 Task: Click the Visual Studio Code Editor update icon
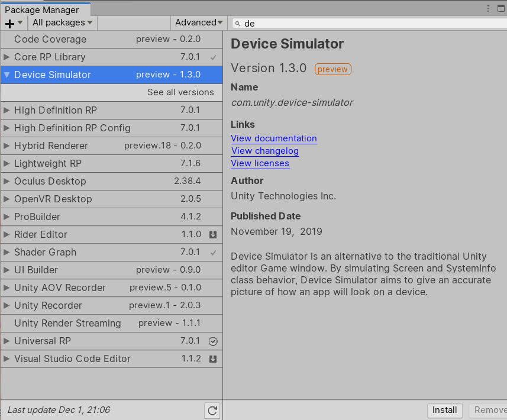(x=213, y=359)
